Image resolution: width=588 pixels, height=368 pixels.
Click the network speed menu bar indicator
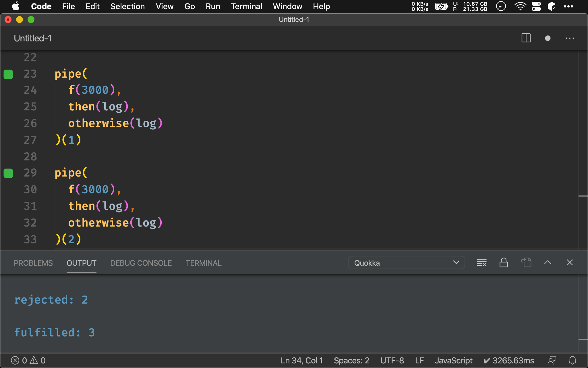[x=420, y=6]
